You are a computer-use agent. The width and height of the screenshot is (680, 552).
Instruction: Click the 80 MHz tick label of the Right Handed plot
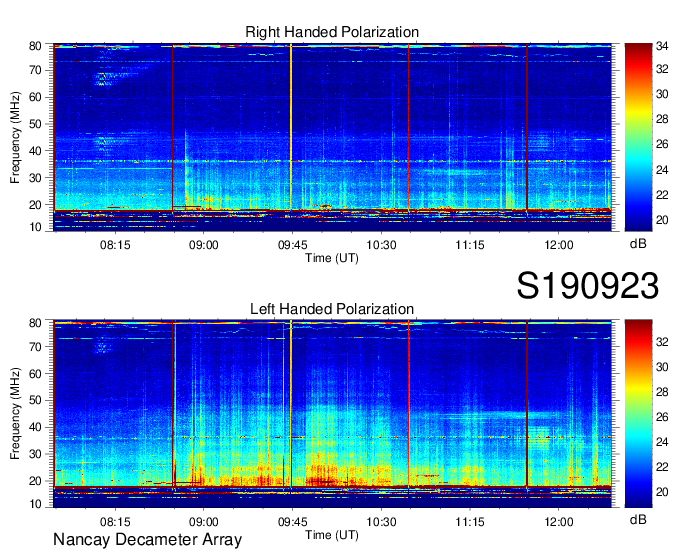(x=35, y=46)
